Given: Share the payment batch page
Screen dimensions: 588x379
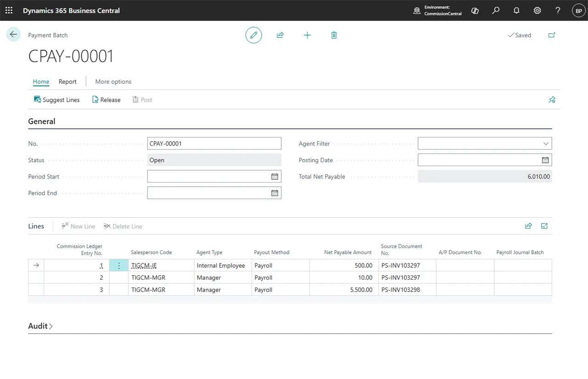Looking at the screenshot, I should 280,35.
